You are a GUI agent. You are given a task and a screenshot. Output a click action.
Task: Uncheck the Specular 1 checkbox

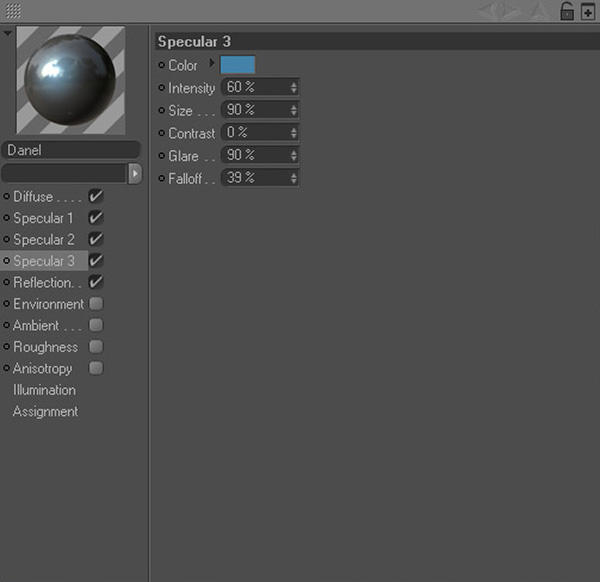(96, 218)
